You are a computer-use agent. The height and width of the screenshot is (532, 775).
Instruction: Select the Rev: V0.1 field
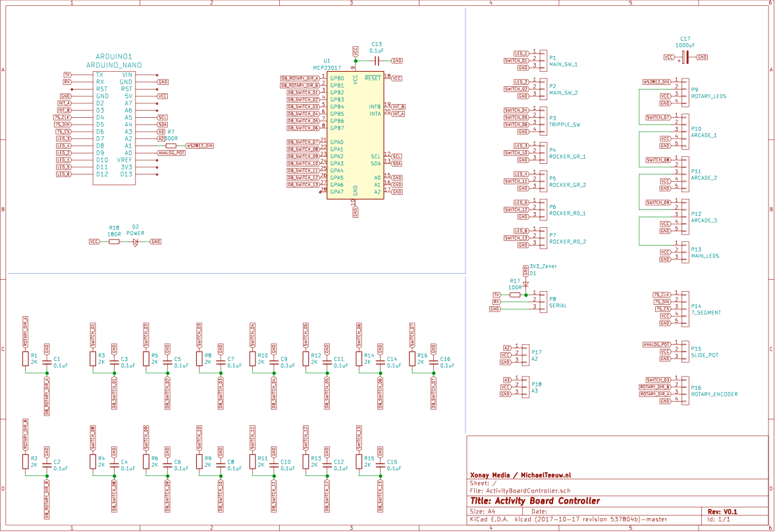pos(722,511)
